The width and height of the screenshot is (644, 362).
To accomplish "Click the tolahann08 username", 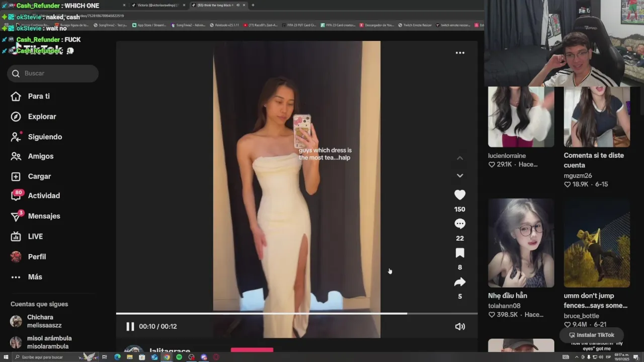I will (x=504, y=306).
